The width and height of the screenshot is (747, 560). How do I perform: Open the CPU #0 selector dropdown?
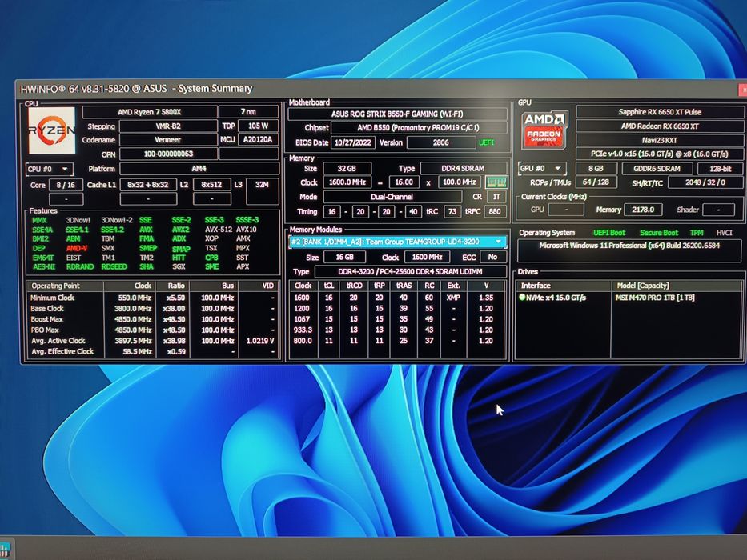tap(49, 169)
